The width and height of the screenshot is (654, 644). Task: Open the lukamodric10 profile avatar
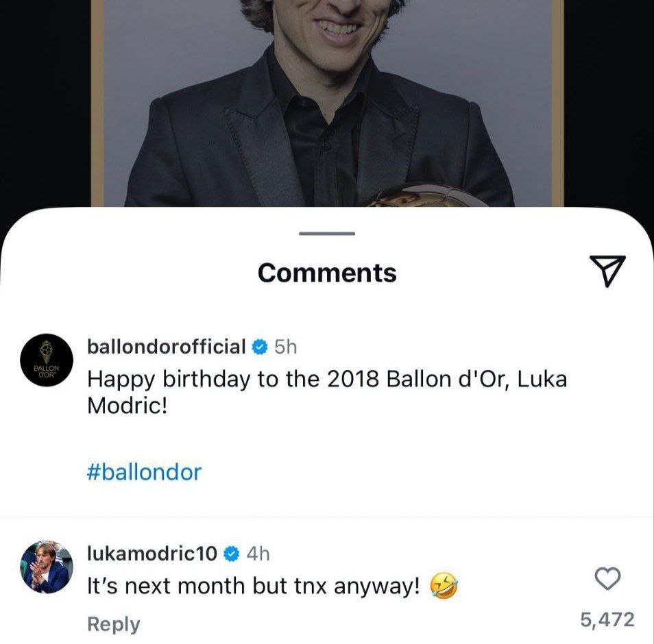pyautogui.click(x=47, y=568)
